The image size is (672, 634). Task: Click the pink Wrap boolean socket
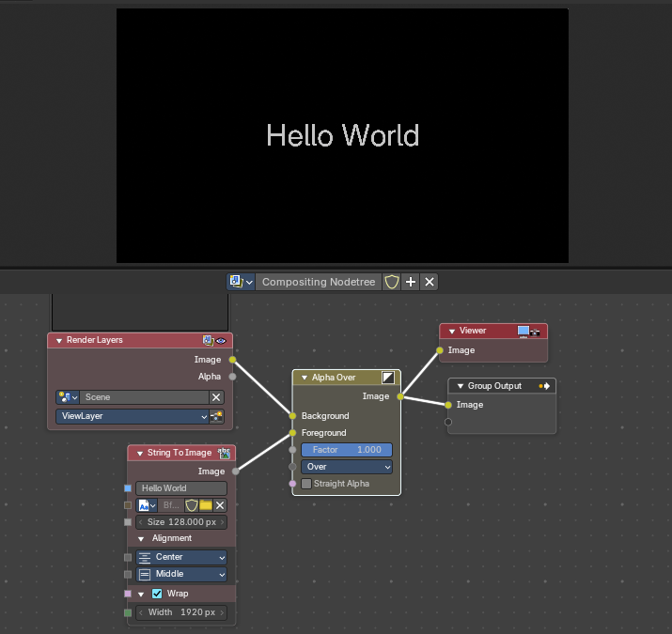tap(128, 594)
